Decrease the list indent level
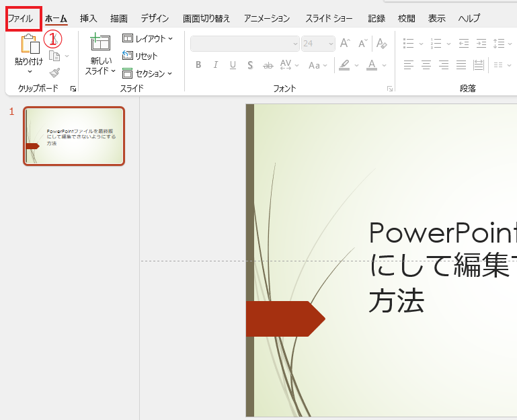 [x=464, y=43]
